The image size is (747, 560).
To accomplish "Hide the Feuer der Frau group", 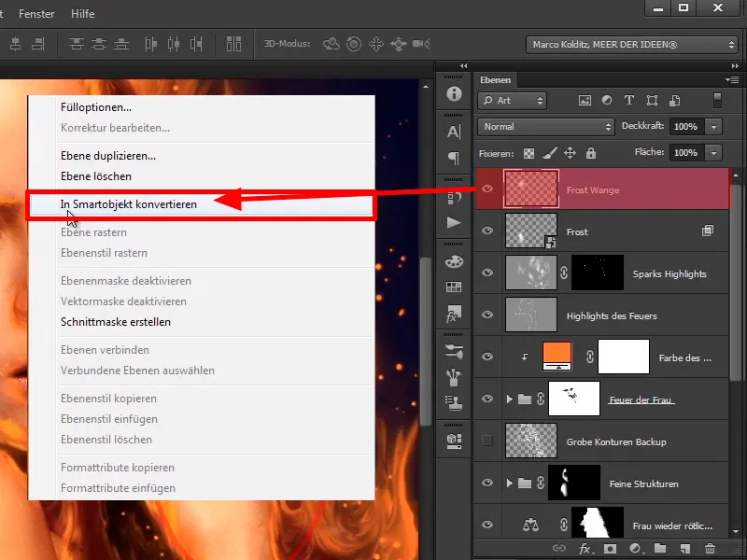I will click(x=487, y=399).
